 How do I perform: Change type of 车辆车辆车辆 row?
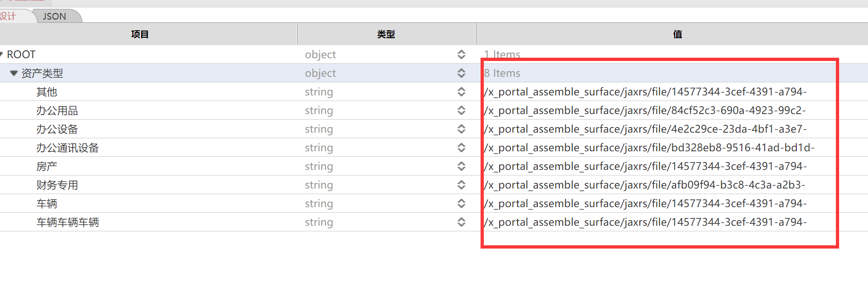click(461, 222)
